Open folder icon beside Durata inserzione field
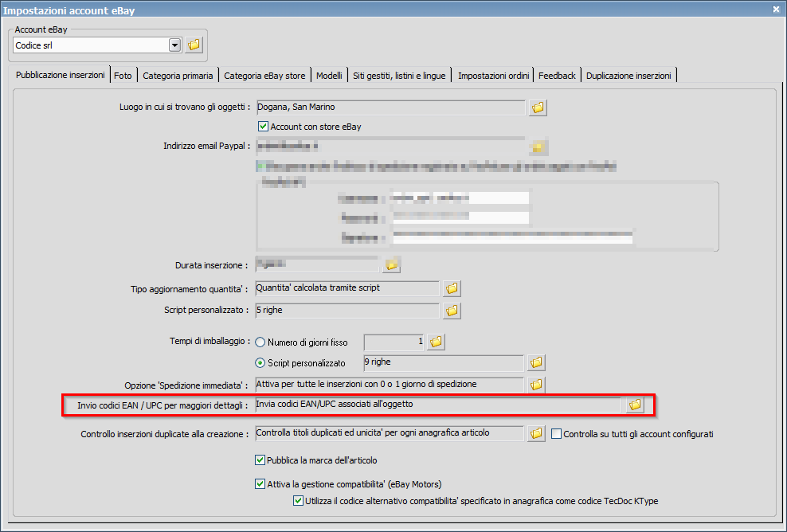787x532 pixels. (391, 264)
